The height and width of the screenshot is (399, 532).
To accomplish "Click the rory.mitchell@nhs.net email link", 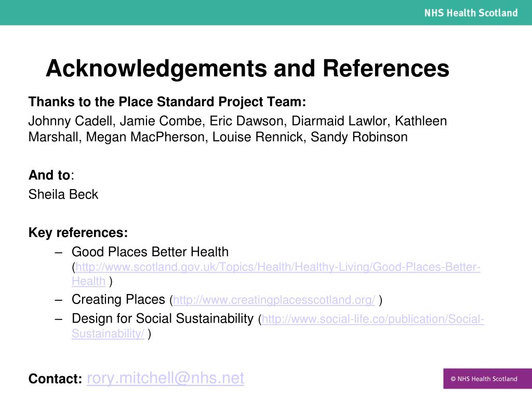I will coord(165,378).
